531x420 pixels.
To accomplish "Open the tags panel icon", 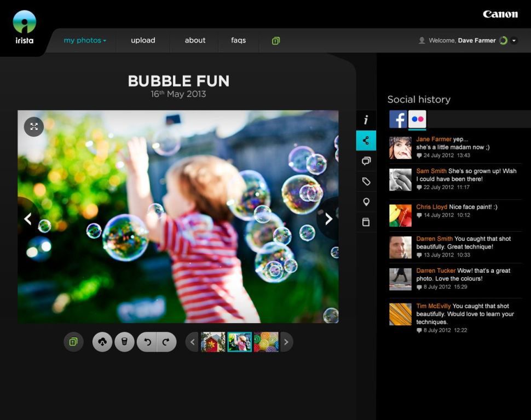I will (366, 182).
